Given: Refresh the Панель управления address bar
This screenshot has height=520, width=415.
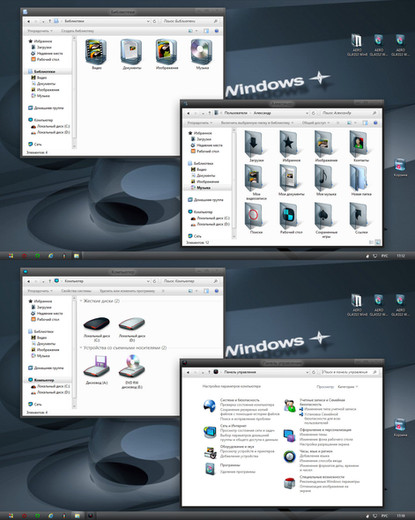Looking at the screenshot, I should (313, 372).
